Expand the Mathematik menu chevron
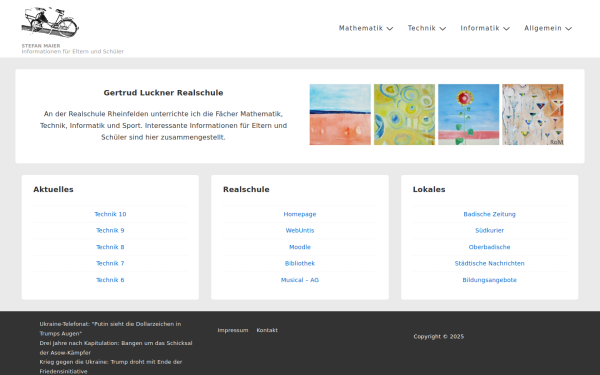The image size is (600, 375). coord(390,28)
